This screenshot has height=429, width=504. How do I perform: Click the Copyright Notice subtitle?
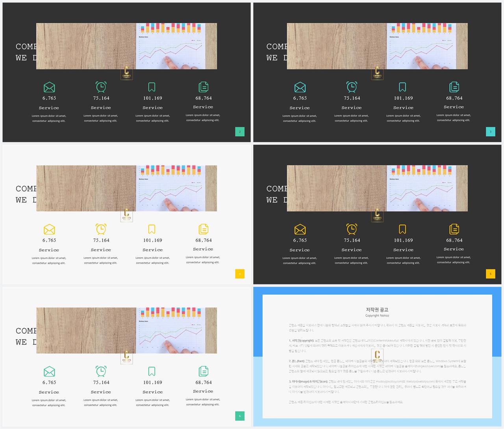(377, 316)
